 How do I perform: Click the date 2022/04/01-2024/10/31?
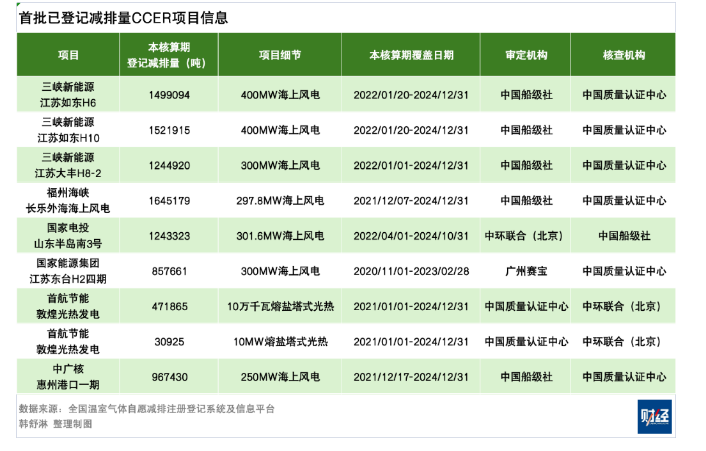[x=411, y=236]
